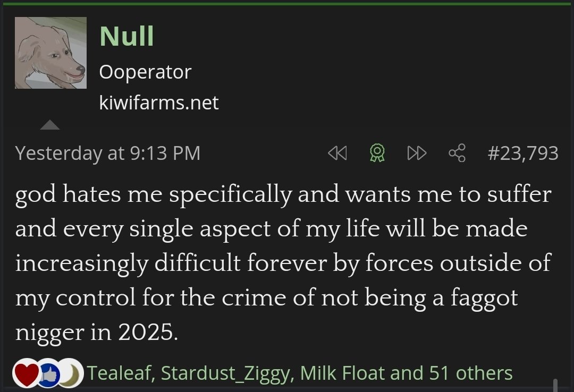Open Null's dog avatar image

[x=50, y=53]
